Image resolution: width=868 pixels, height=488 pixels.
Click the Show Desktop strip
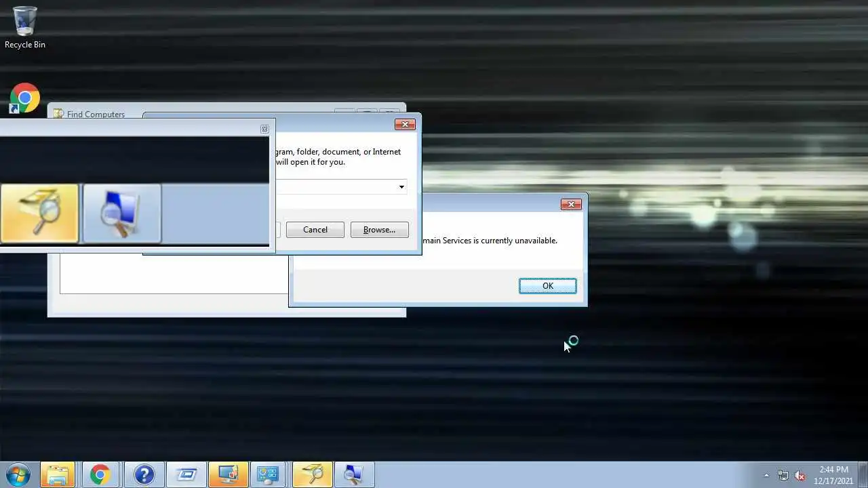click(863, 475)
